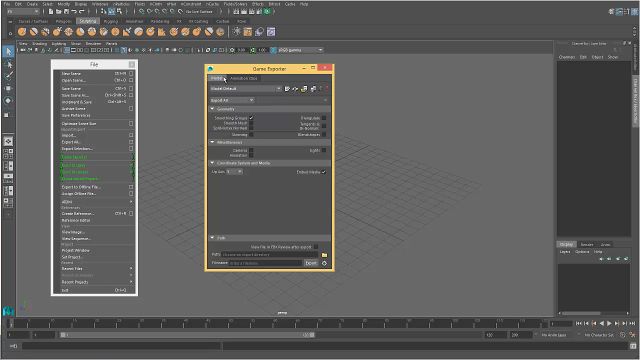Click the Undo arrow icon in the status line
Screen dimensions: 640x360
tap(74, 11)
